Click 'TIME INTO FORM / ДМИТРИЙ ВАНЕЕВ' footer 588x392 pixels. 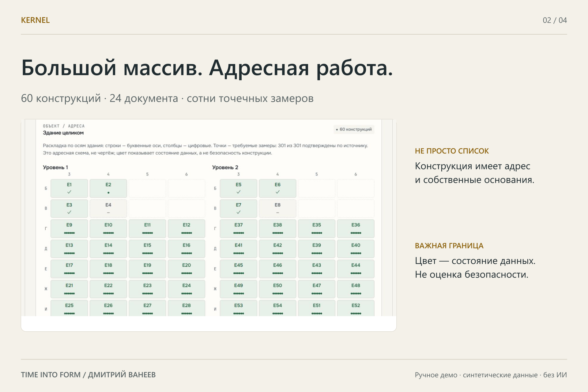tap(88, 375)
